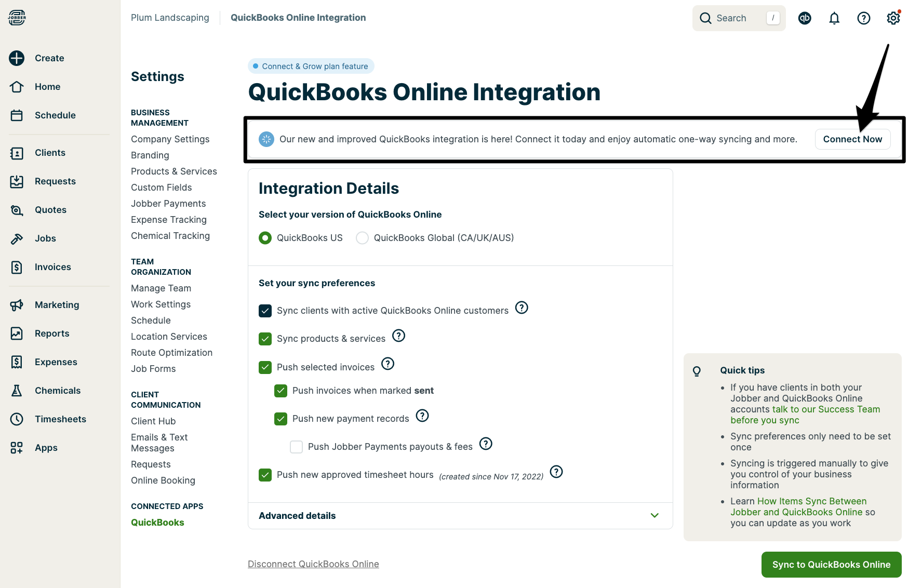Select QuickBooks Global (CA/UK/AUS) radio option
Screen dimensions: 908x588
362,238
